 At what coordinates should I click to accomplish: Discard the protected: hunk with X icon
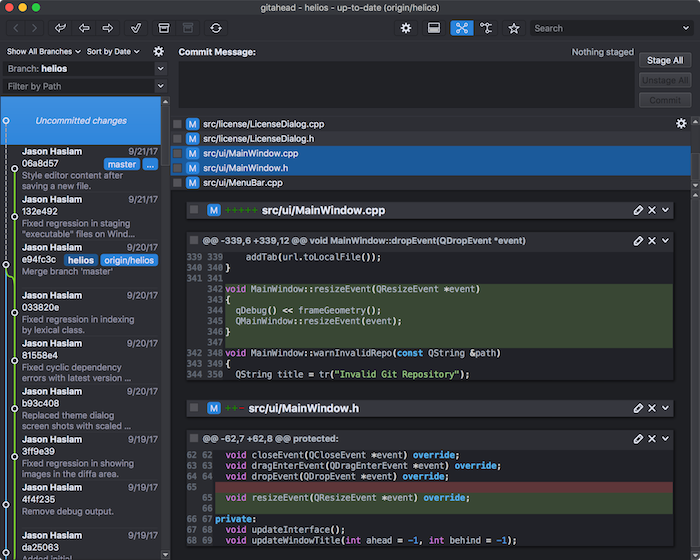[x=652, y=439]
